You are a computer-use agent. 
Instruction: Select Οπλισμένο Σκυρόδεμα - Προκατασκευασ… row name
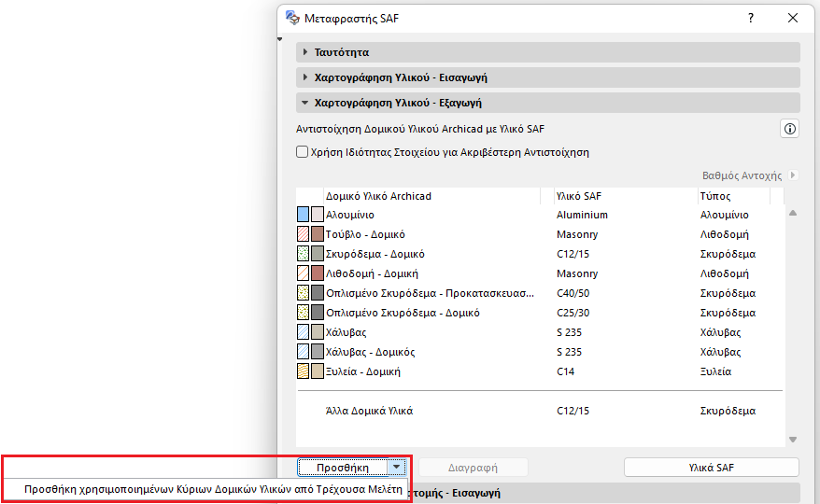[430, 293]
